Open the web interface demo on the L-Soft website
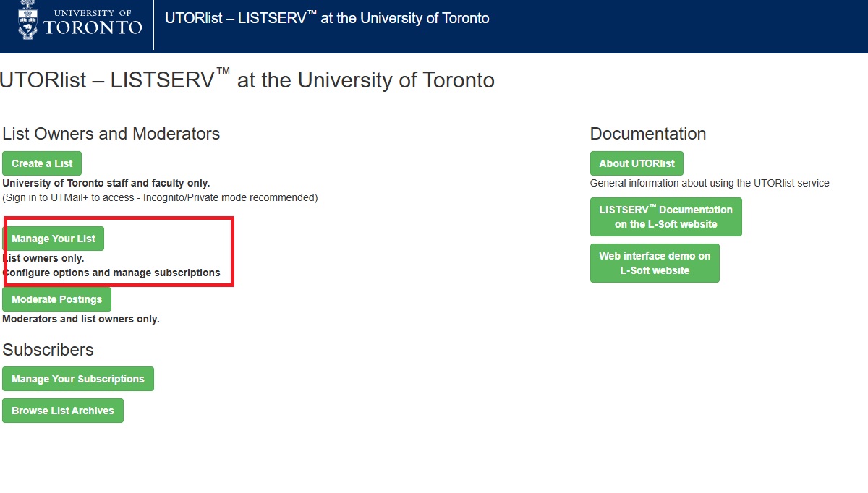 tap(655, 263)
